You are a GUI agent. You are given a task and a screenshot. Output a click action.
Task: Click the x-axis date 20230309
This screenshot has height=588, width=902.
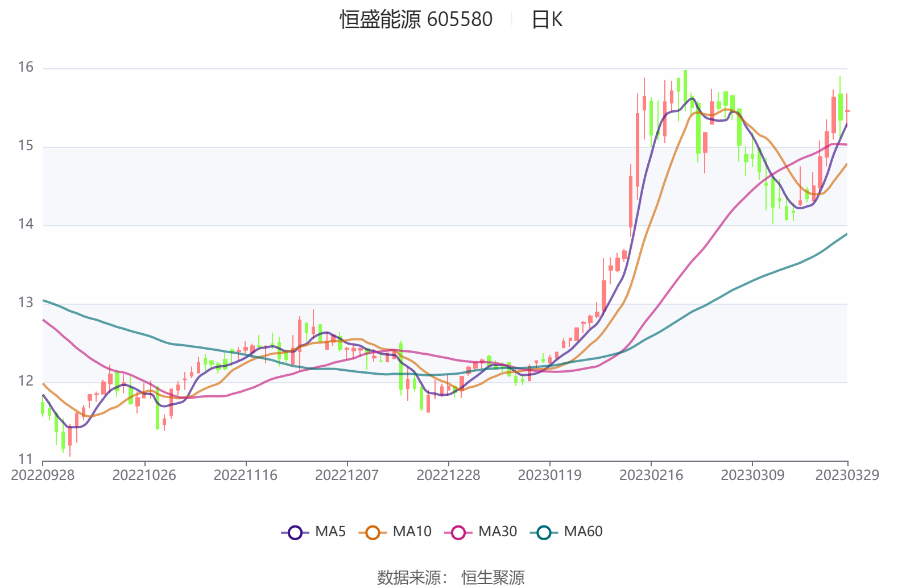pos(752,475)
